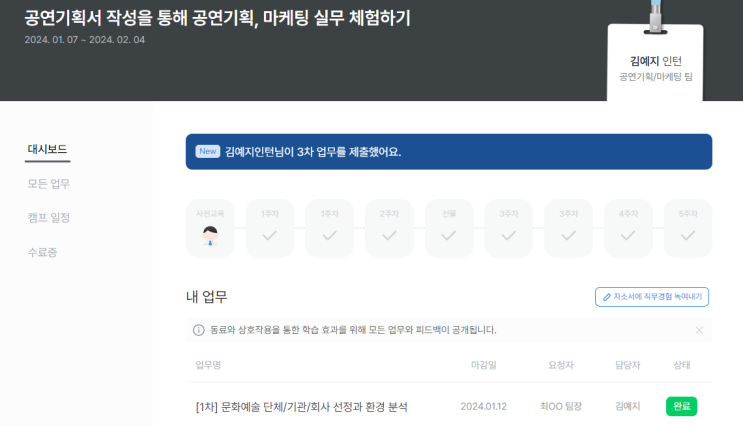
Task: Select the 2주차 checkmark step
Action: 389,228
